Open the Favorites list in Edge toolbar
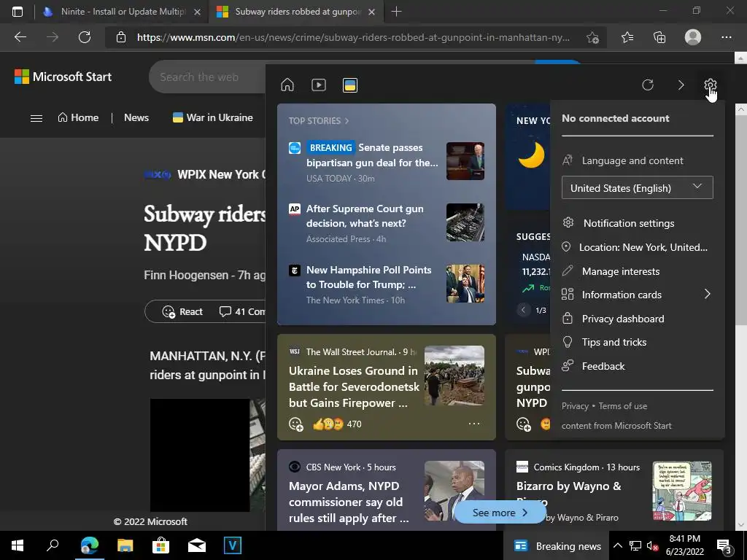 click(627, 37)
